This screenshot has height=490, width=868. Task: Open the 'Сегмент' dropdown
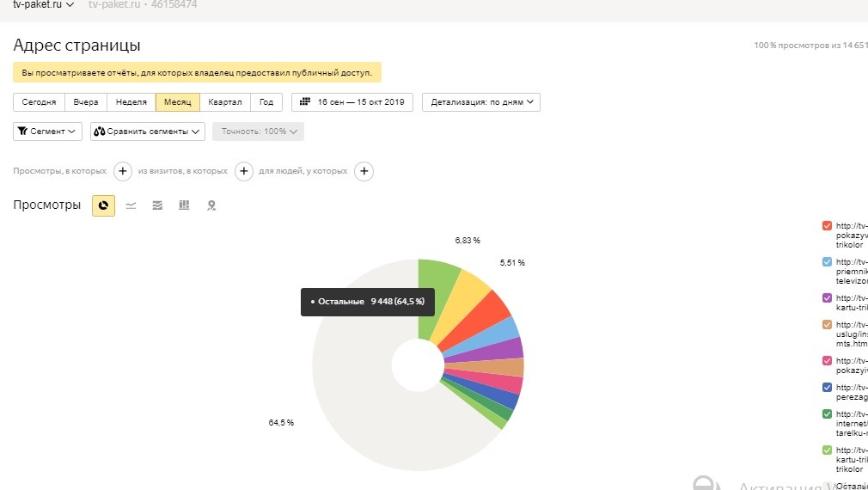click(x=47, y=132)
